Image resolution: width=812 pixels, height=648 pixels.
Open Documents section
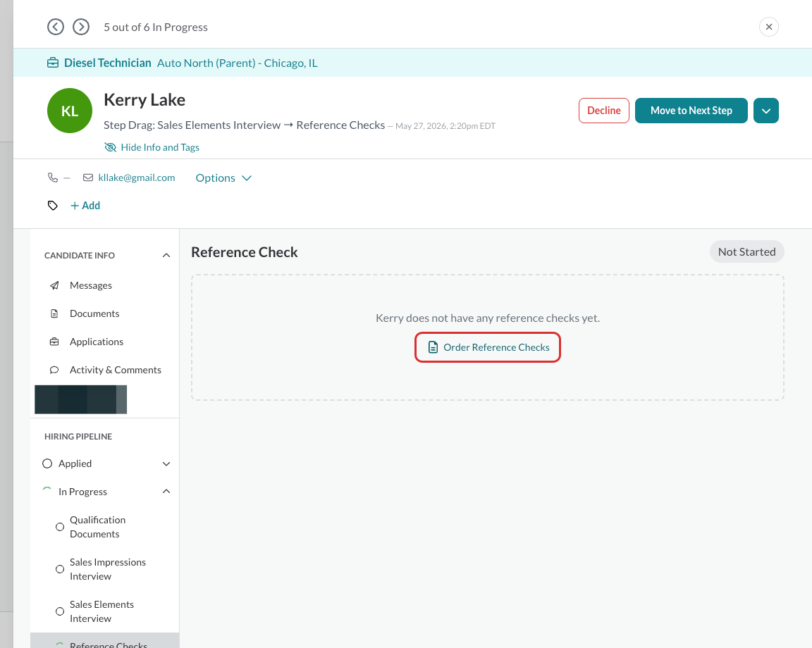94,313
